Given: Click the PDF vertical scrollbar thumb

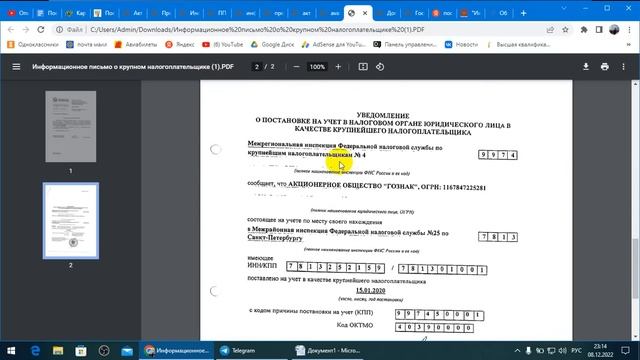Looking at the screenshot, I should (x=635, y=269).
